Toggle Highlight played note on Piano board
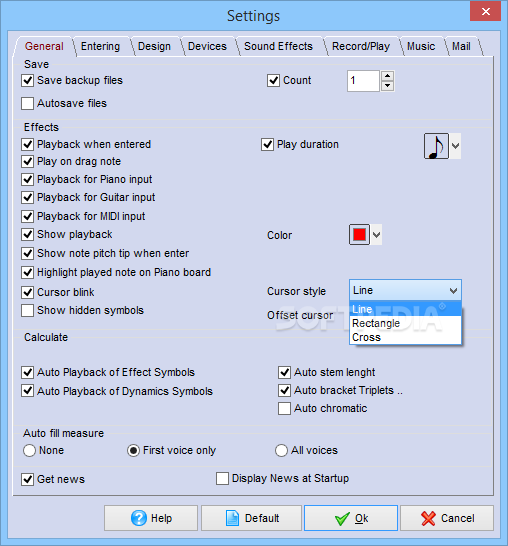This screenshot has width=508, height=546. (x=28, y=272)
